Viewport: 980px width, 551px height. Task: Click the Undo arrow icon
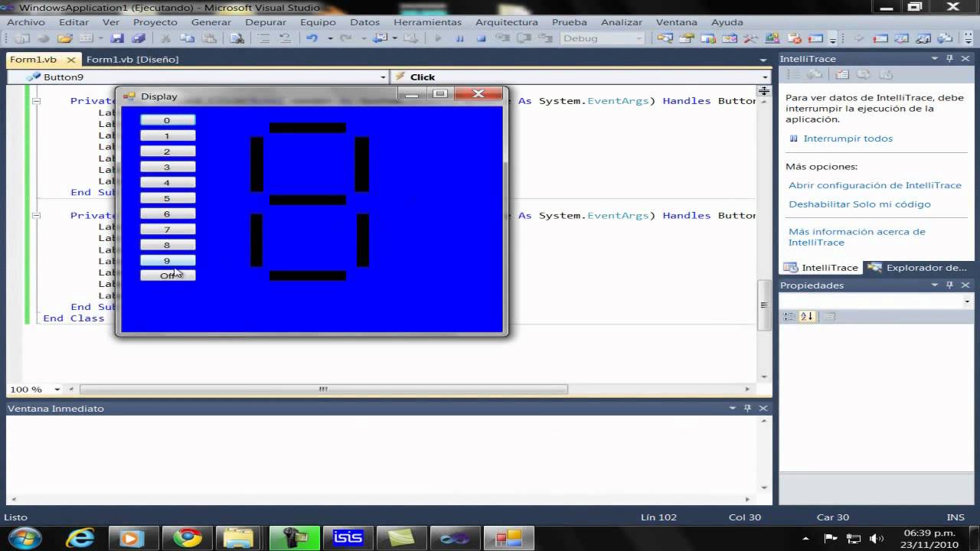point(312,38)
